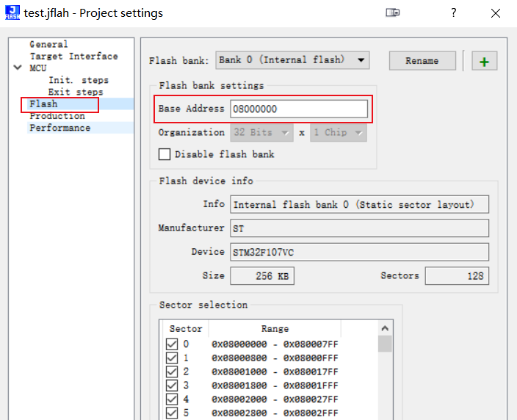The width and height of the screenshot is (517, 420).
Task: Close the Project settings dialog
Action: [x=495, y=13]
